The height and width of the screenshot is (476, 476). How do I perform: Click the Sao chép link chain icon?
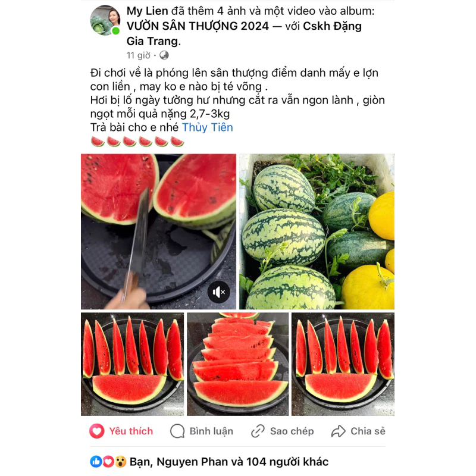coord(258,431)
